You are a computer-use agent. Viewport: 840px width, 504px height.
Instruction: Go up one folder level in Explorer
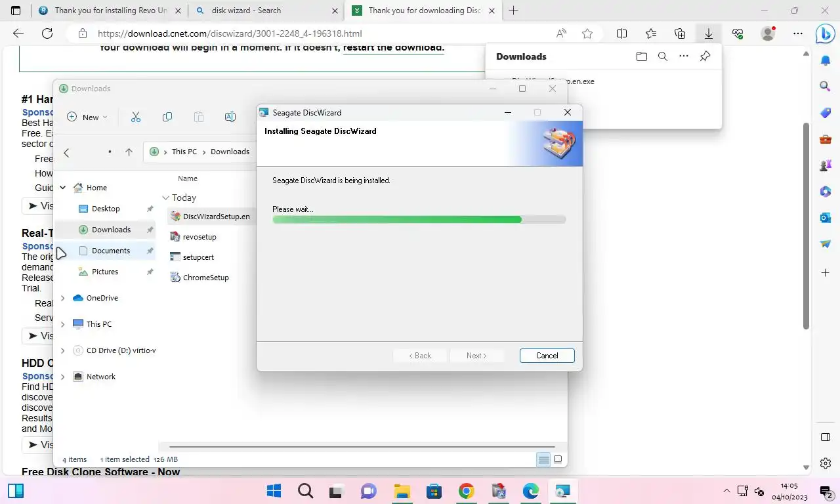(x=129, y=152)
